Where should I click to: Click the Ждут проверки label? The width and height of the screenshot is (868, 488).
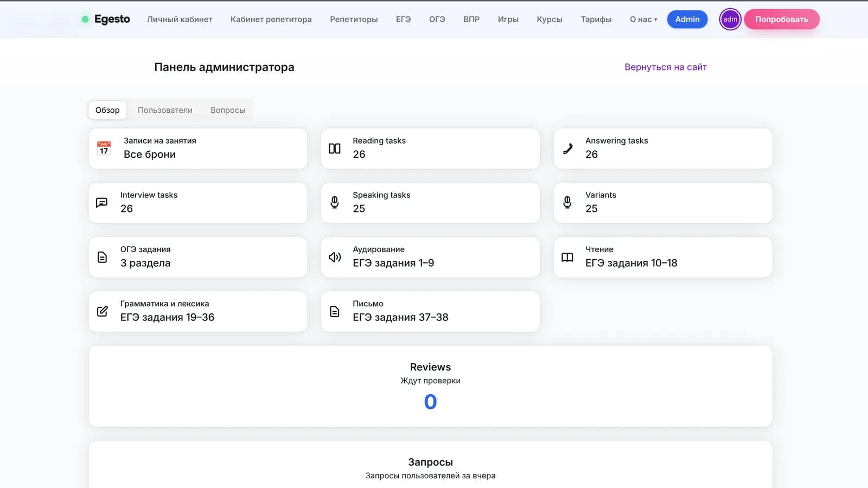430,381
